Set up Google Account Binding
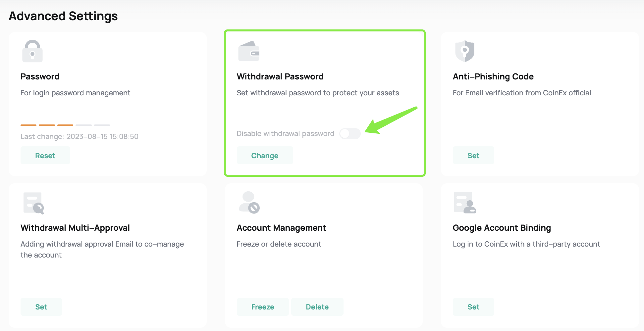Screen dimensions: 644x331 click(473, 307)
